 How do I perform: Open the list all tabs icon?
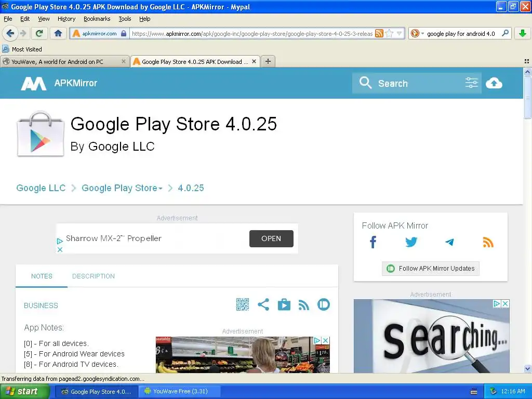pos(527,61)
